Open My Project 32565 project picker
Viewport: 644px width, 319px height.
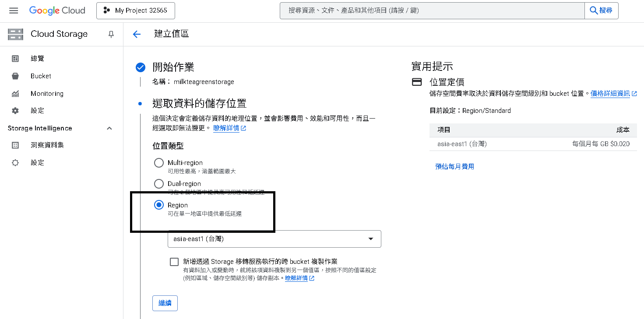(x=136, y=11)
